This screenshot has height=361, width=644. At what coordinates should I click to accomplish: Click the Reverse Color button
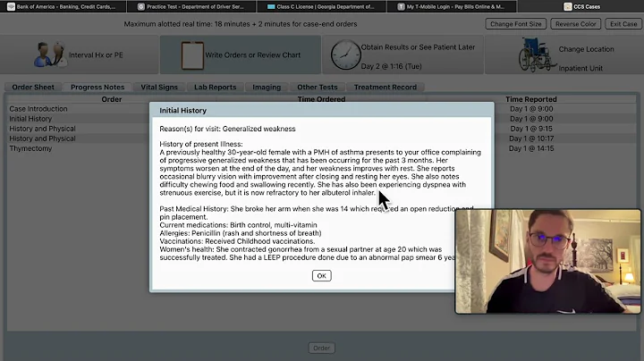click(575, 24)
